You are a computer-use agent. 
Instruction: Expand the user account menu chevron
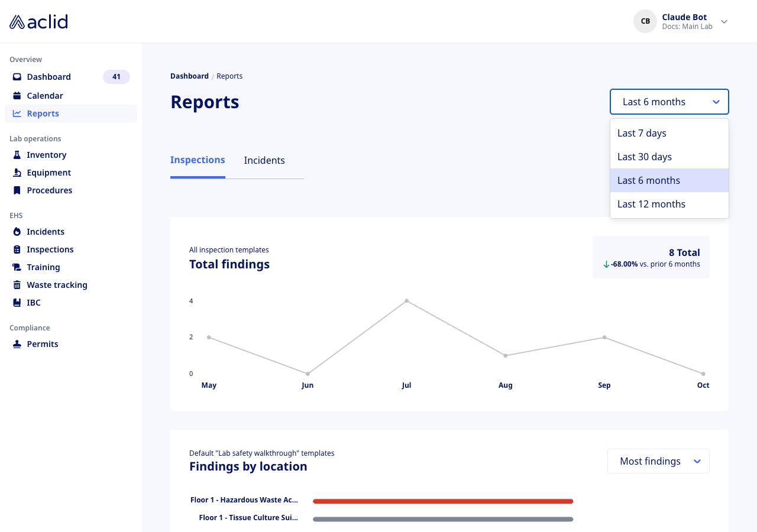click(x=724, y=22)
